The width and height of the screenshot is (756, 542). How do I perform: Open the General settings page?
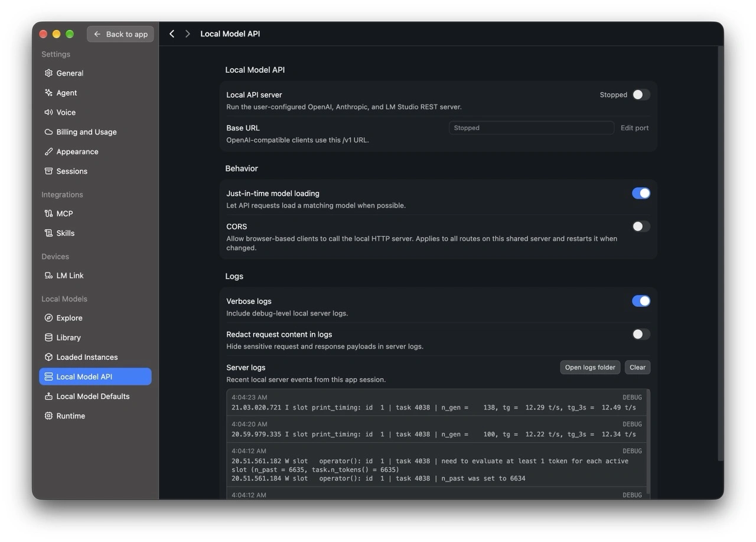coord(95,73)
